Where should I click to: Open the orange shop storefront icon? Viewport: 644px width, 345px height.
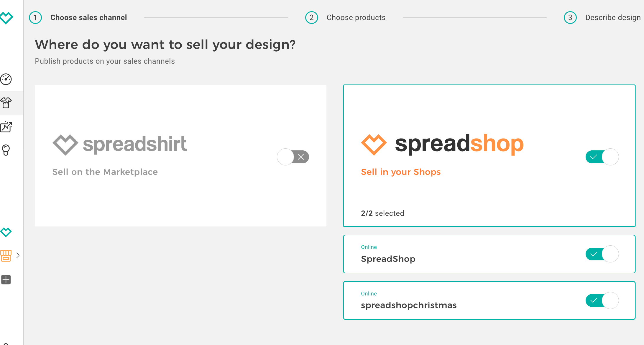coord(6,256)
